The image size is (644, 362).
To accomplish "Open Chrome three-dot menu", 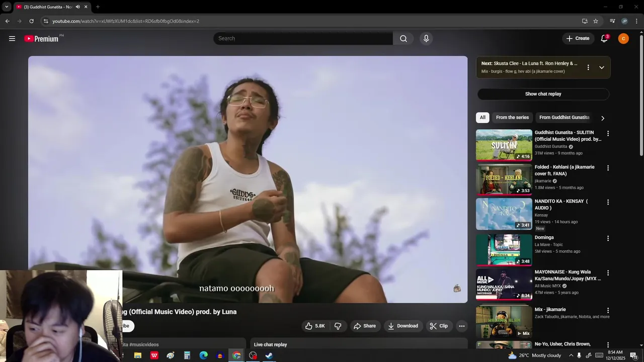I will (x=636, y=21).
